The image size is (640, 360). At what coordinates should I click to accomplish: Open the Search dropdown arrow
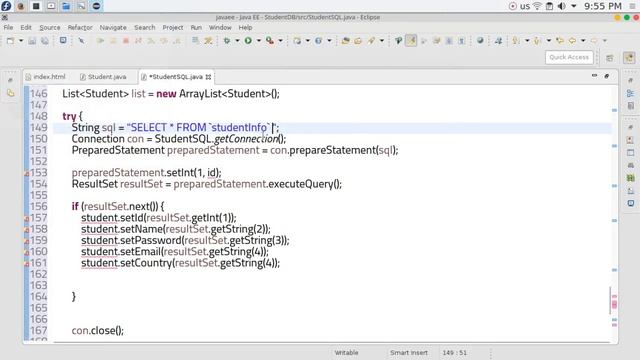click(x=382, y=40)
